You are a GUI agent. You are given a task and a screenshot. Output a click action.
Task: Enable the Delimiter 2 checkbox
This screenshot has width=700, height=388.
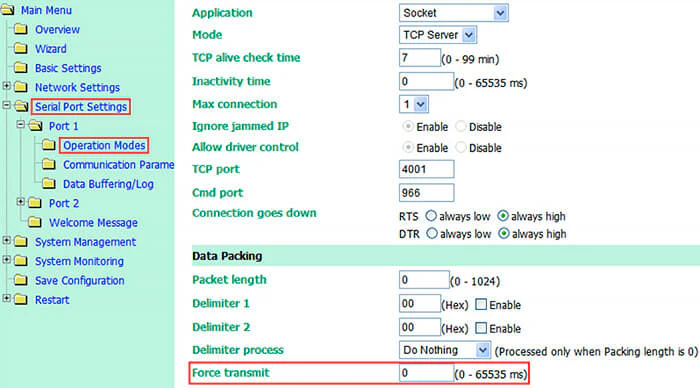481,328
